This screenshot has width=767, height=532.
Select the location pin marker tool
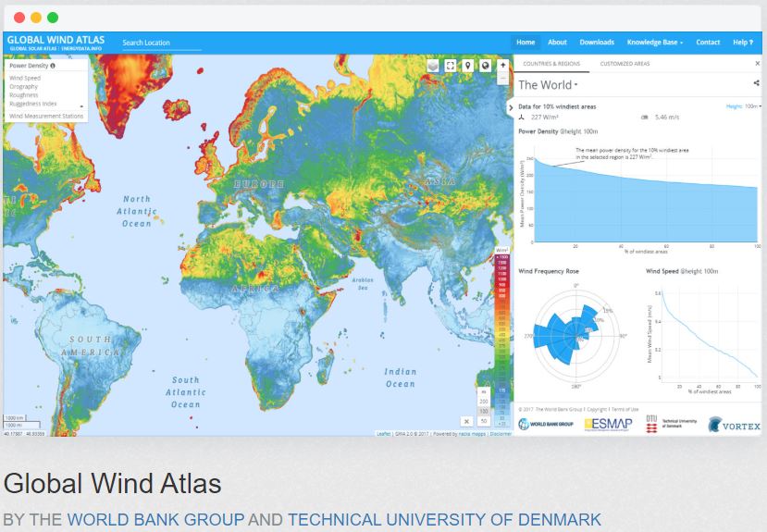click(x=468, y=66)
